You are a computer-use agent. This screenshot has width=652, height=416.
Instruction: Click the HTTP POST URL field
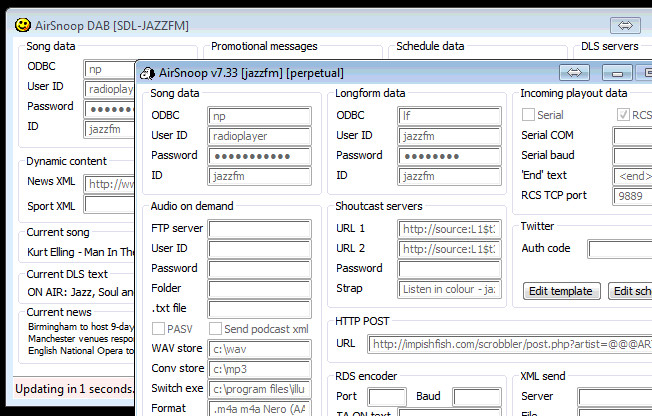(x=509, y=344)
